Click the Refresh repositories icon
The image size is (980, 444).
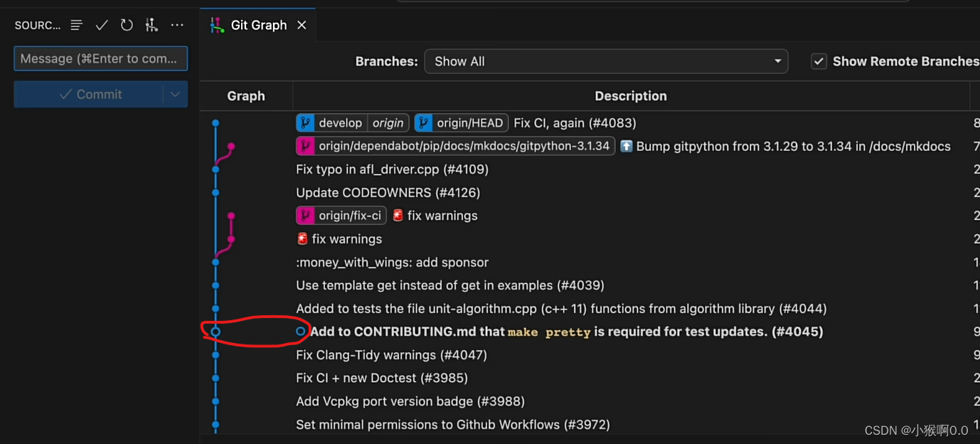127,24
